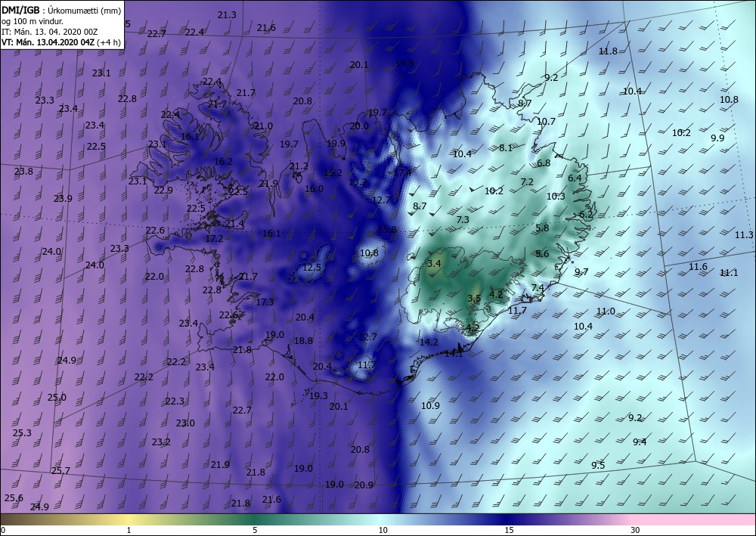Click the map value 16.0
756x536 pixels.
[314, 188]
